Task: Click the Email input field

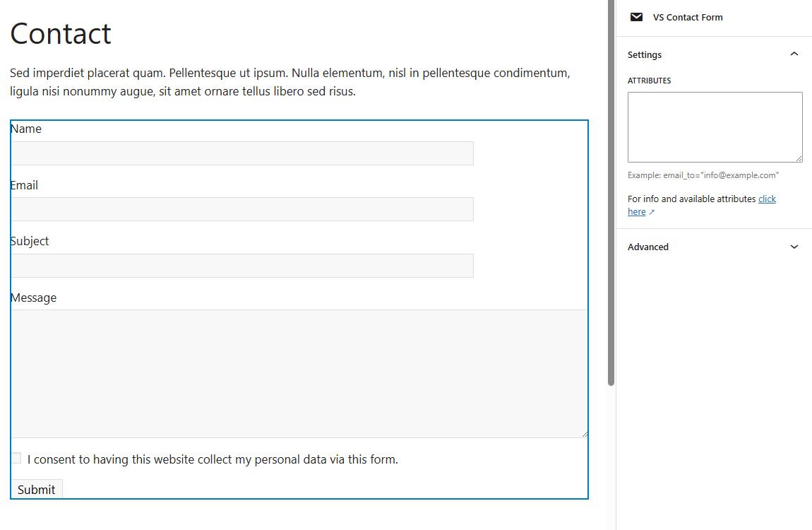Action: (x=241, y=209)
